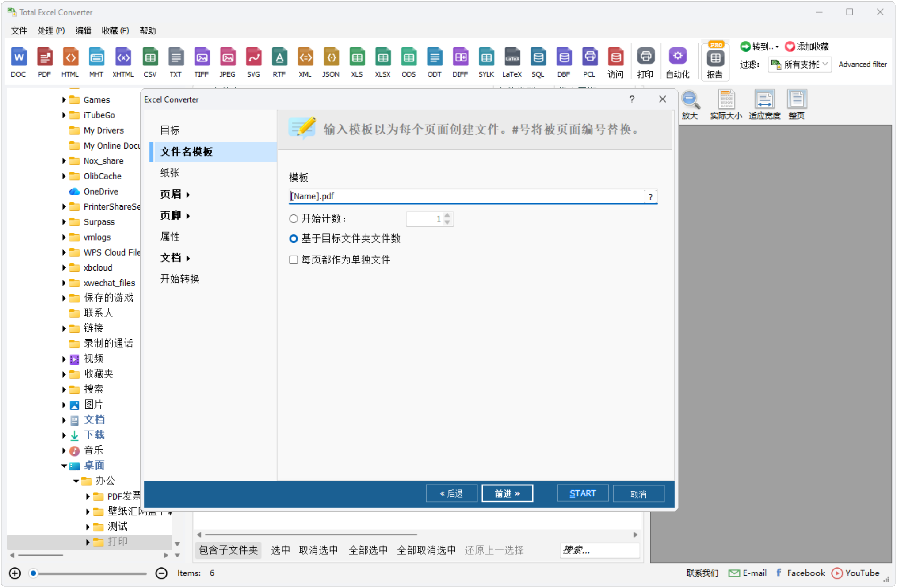Click the SYLK conversion icon

click(486, 62)
